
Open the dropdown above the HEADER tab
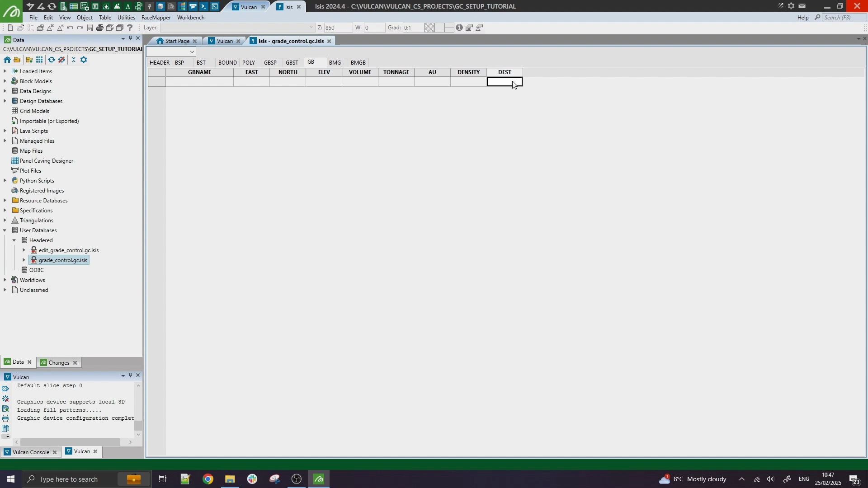click(x=192, y=52)
